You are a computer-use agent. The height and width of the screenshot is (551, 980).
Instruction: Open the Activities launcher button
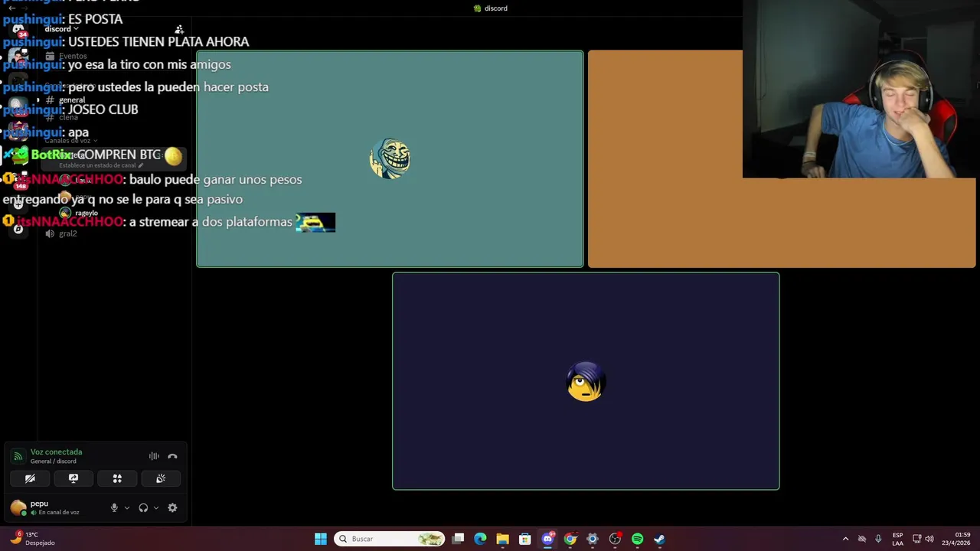tap(117, 478)
